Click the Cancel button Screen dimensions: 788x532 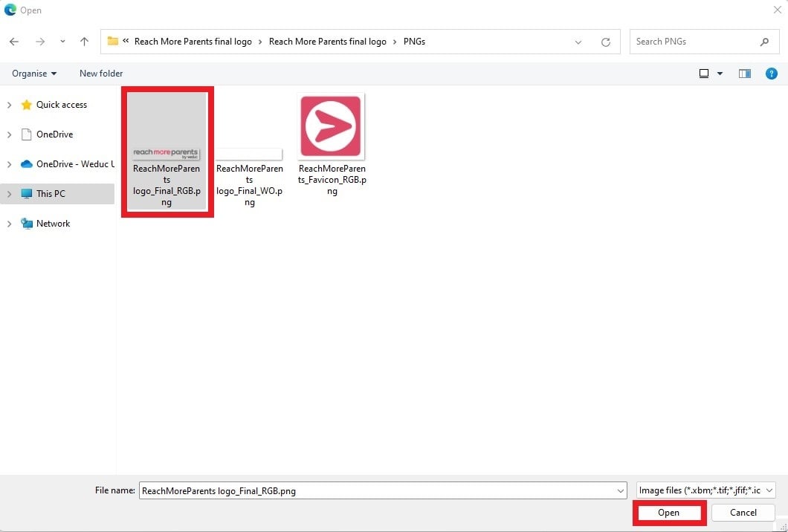point(743,513)
